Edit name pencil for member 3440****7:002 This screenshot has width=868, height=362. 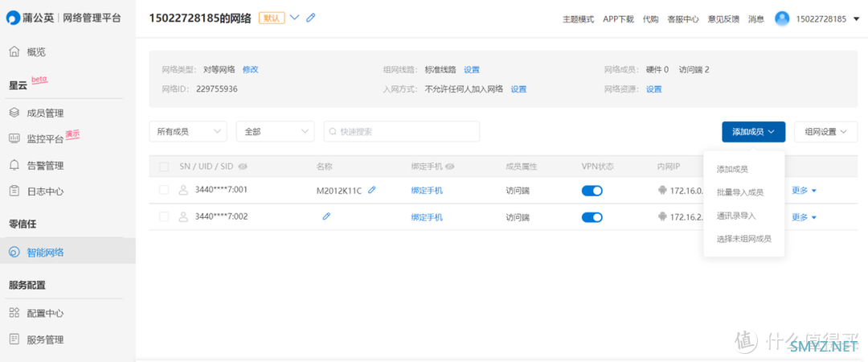coord(326,216)
